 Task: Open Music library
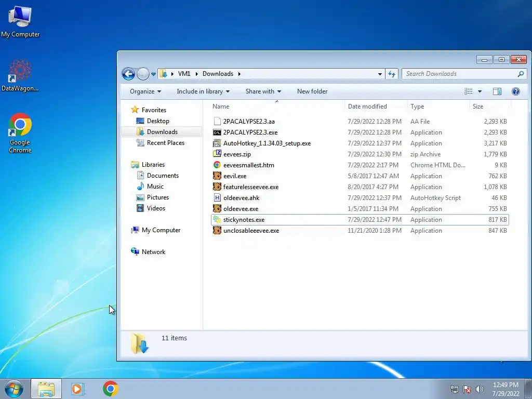coord(155,187)
